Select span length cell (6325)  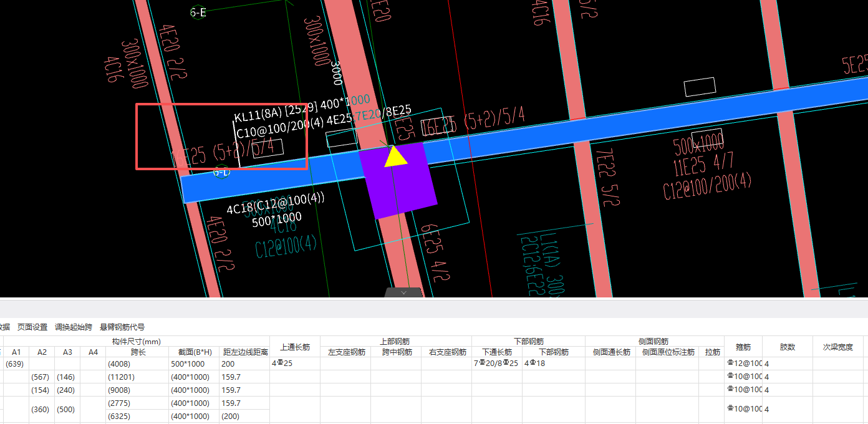point(137,417)
